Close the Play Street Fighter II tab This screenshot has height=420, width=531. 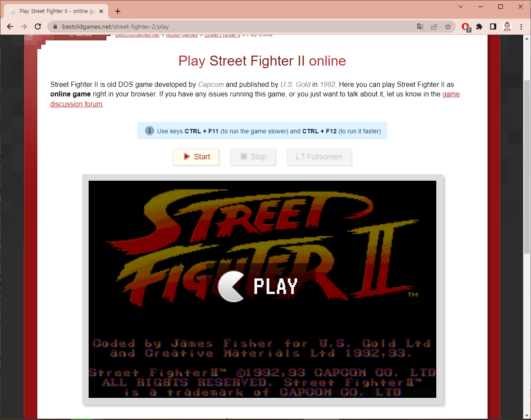(x=101, y=11)
